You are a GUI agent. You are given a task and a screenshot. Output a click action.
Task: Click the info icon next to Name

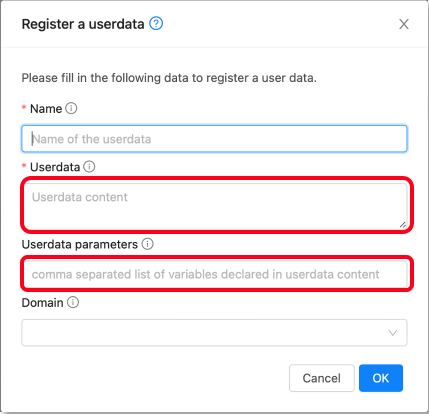pos(71,108)
